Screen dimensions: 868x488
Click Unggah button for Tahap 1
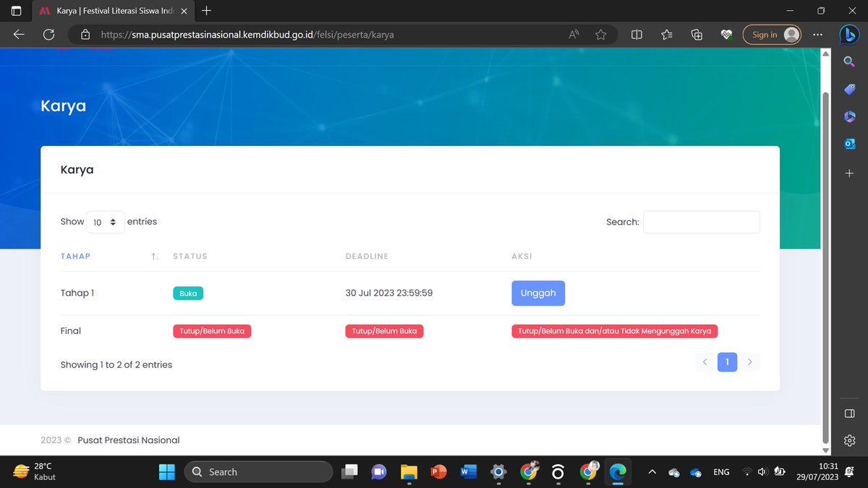[538, 293]
